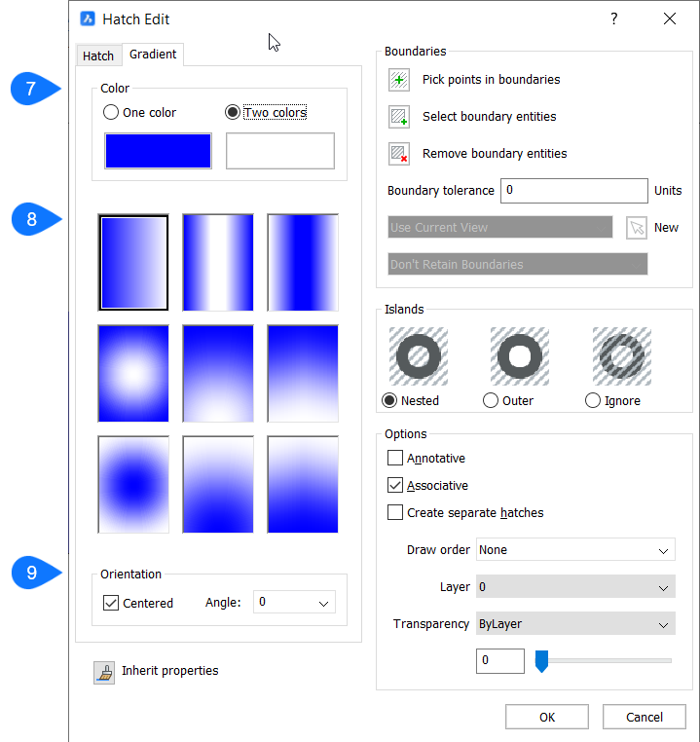Choose the spherical center-white gradient thumbnail

133,359
